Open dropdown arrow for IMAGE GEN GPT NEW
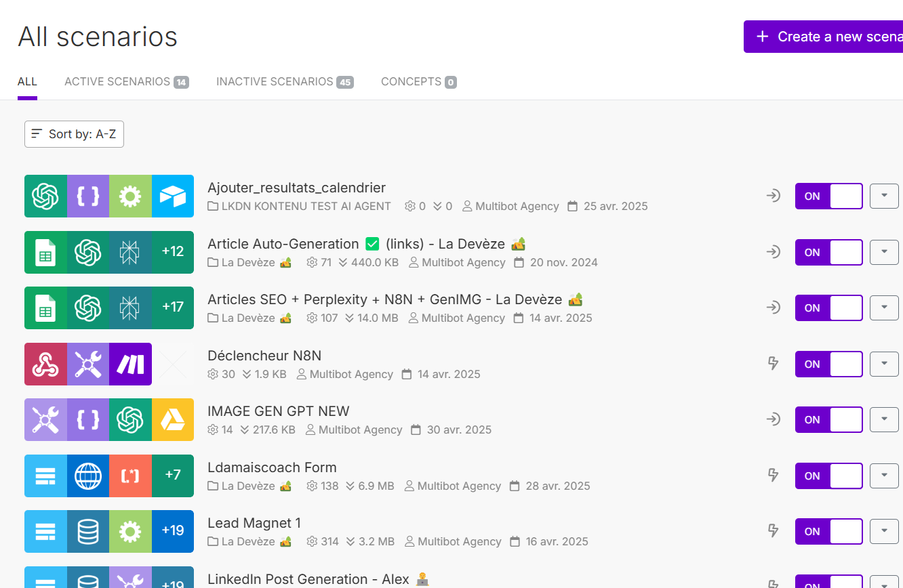Image resolution: width=903 pixels, height=588 pixels. 884,419
